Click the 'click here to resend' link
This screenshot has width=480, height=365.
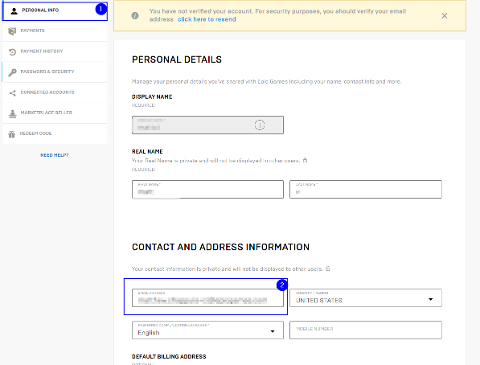207,19
